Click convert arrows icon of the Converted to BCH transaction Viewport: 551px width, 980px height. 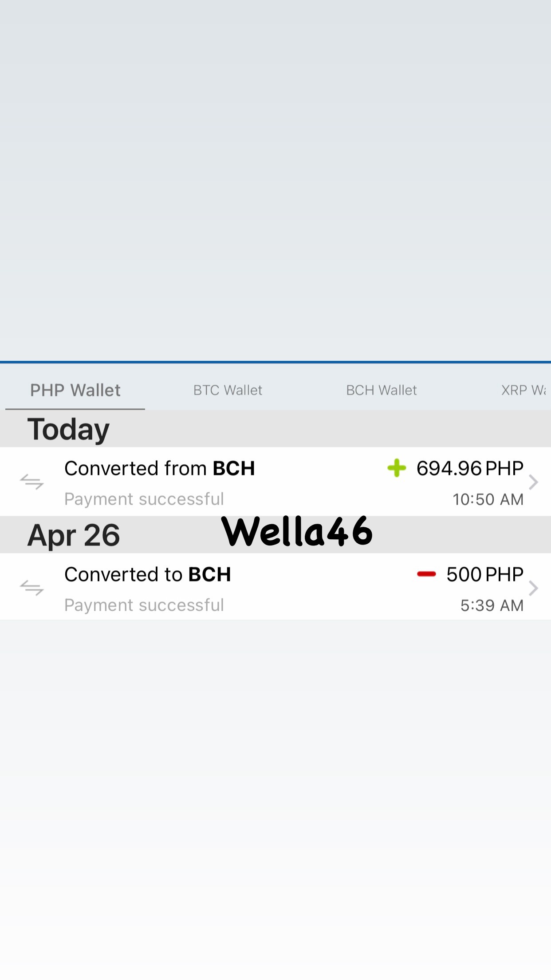point(32,588)
